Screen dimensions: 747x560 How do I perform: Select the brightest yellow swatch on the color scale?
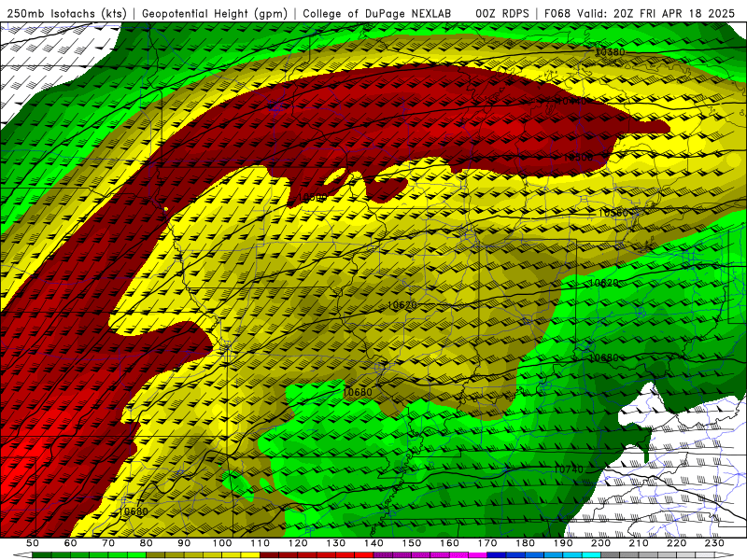[250, 555]
